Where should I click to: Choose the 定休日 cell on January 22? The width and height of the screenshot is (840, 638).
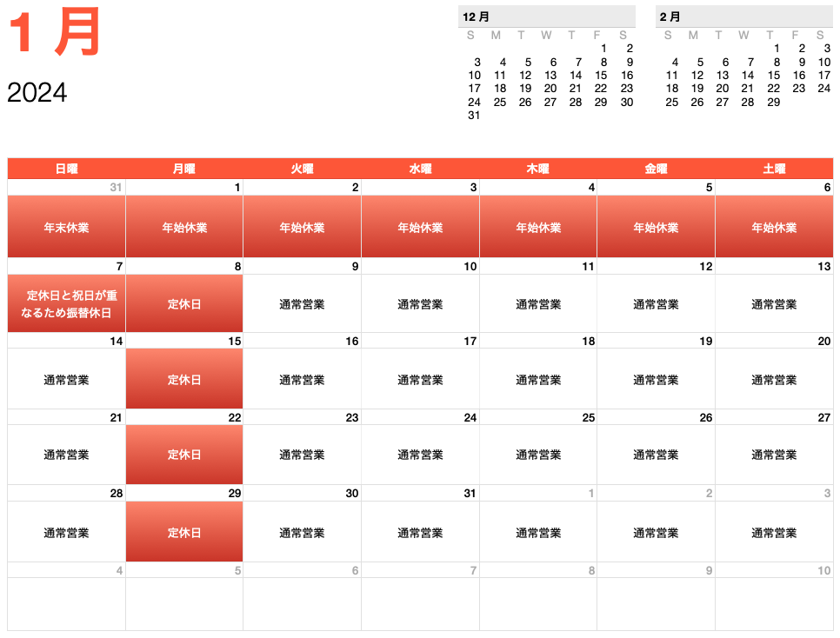184,455
